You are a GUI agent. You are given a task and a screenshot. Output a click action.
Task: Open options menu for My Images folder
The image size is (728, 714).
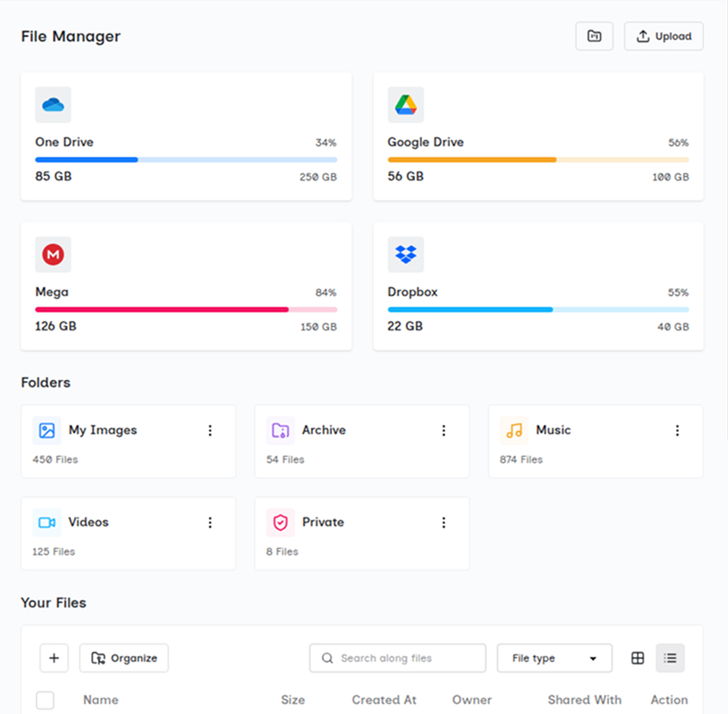[x=210, y=431]
